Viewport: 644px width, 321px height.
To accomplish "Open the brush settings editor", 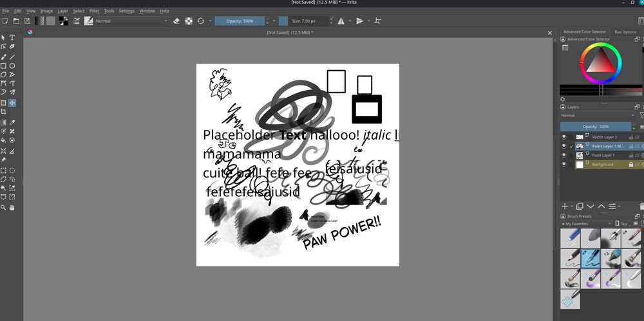I will (77, 21).
